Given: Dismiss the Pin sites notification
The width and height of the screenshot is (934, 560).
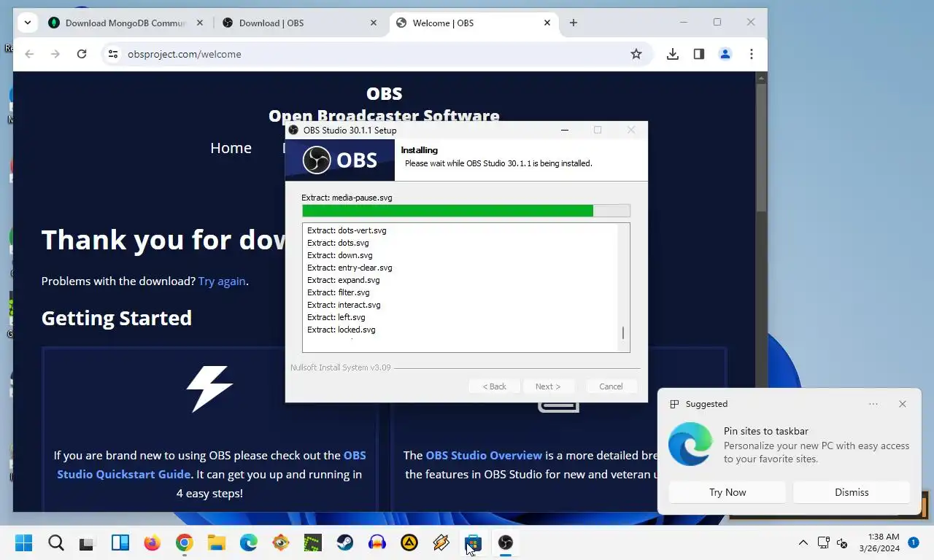Looking at the screenshot, I should click(852, 492).
